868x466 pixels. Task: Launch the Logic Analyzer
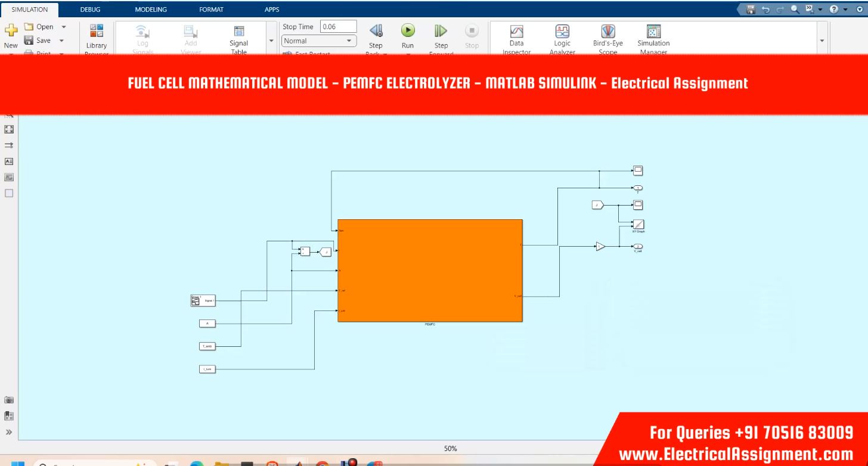point(562,32)
